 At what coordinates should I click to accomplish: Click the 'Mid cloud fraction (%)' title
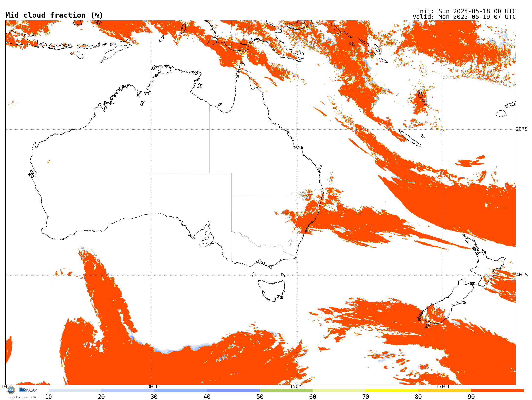point(54,15)
